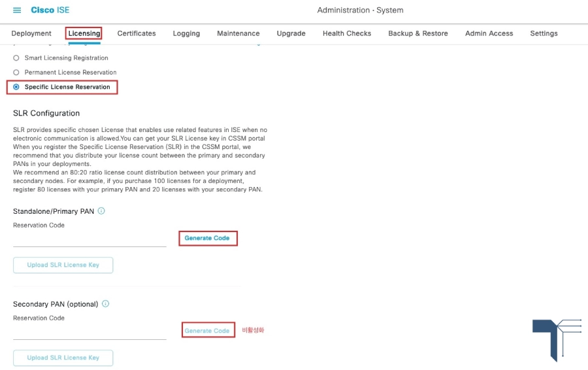Generate Code for Standalone/Primary PAN
The image size is (588, 370).
(207, 238)
